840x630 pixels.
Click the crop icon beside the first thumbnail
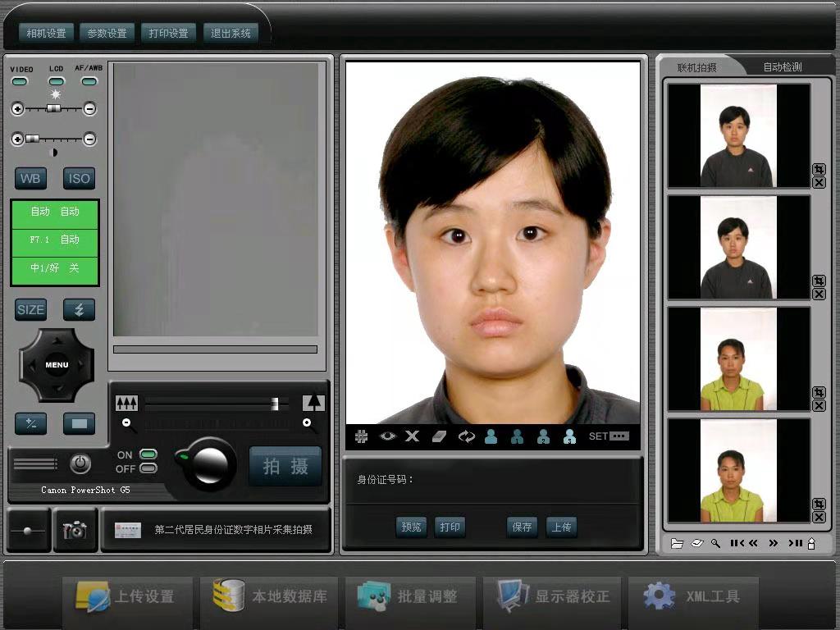tap(818, 169)
